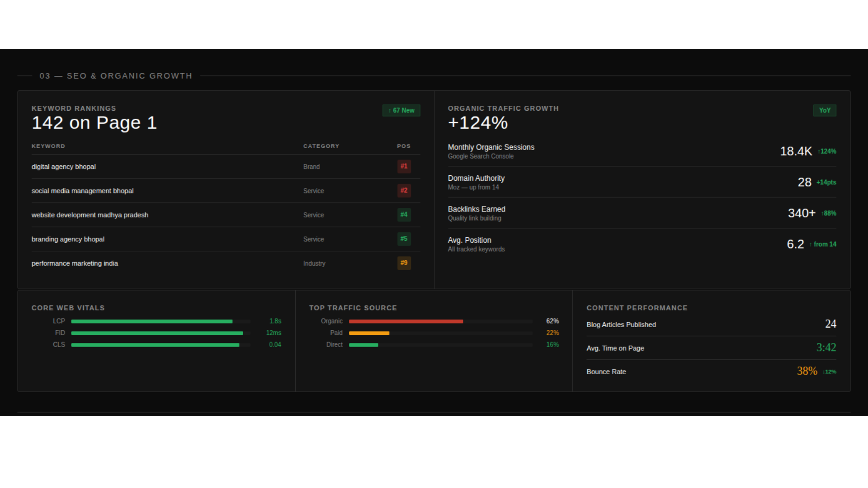Select social media management bhopal row
This screenshot has height=488, width=868.
226,191
